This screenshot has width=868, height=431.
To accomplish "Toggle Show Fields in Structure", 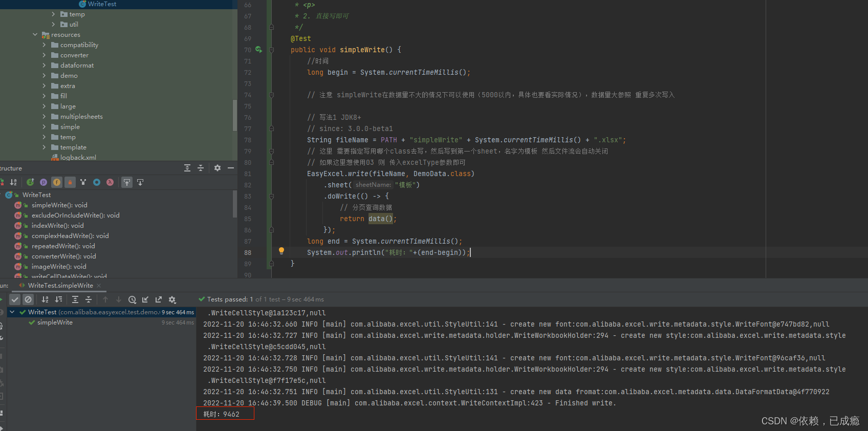I will (x=57, y=182).
